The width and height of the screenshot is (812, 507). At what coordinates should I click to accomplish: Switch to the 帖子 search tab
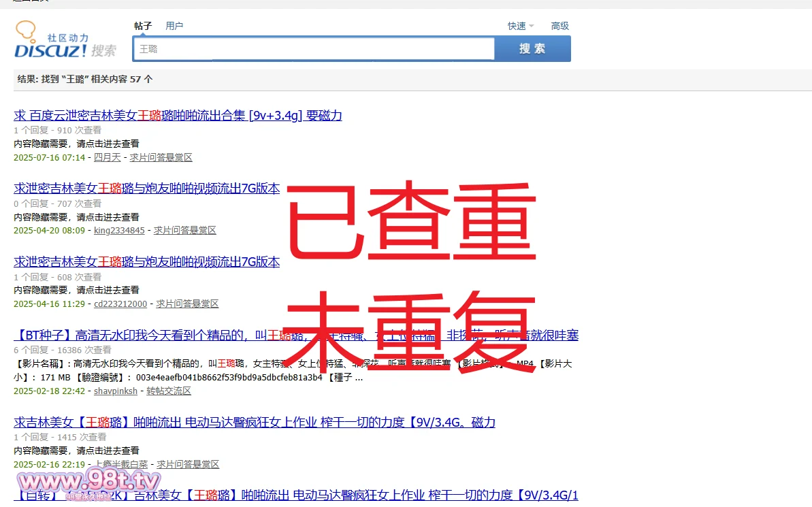click(143, 26)
